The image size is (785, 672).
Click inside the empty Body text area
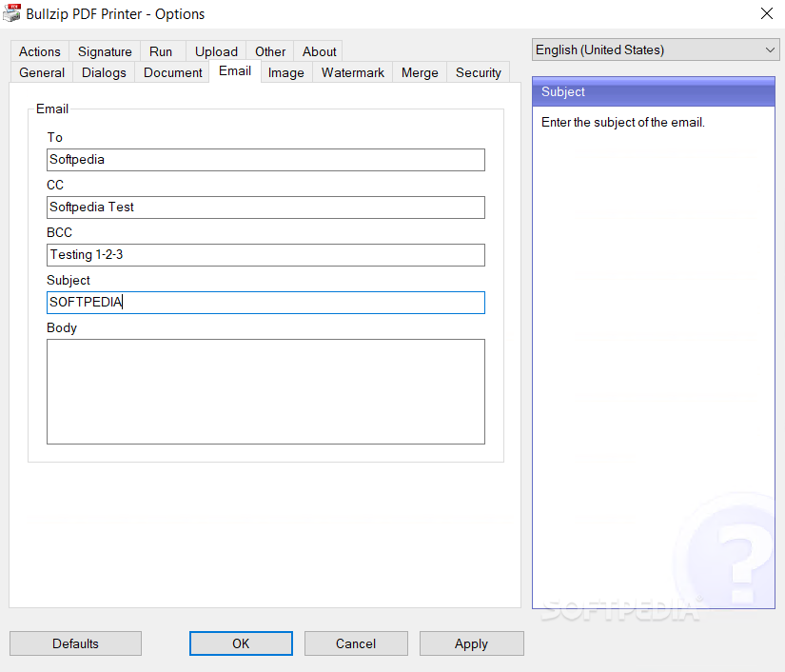point(265,391)
